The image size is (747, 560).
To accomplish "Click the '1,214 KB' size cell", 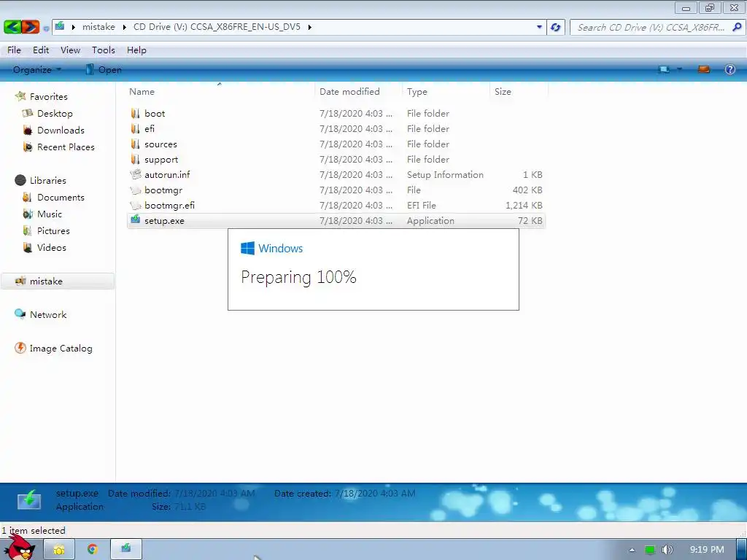I will 524,205.
